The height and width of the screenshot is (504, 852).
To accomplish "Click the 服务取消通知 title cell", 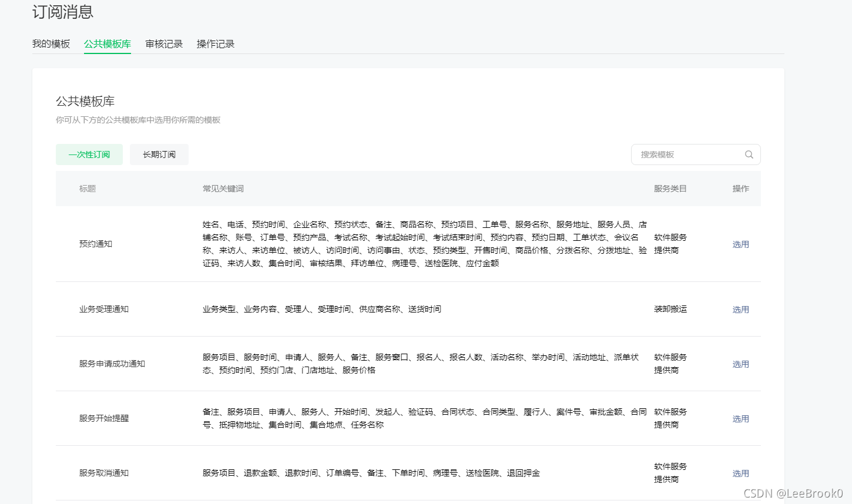I will click(x=104, y=473).
